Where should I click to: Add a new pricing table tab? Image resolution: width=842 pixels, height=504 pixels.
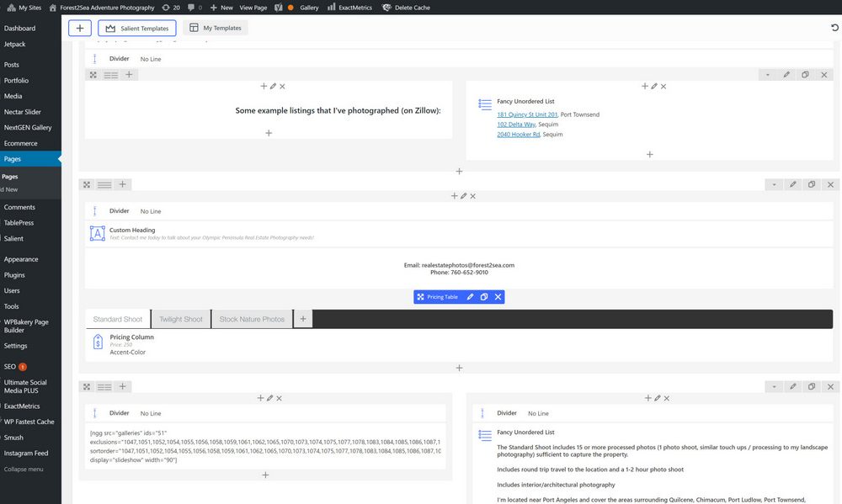[x=303, y=319]
